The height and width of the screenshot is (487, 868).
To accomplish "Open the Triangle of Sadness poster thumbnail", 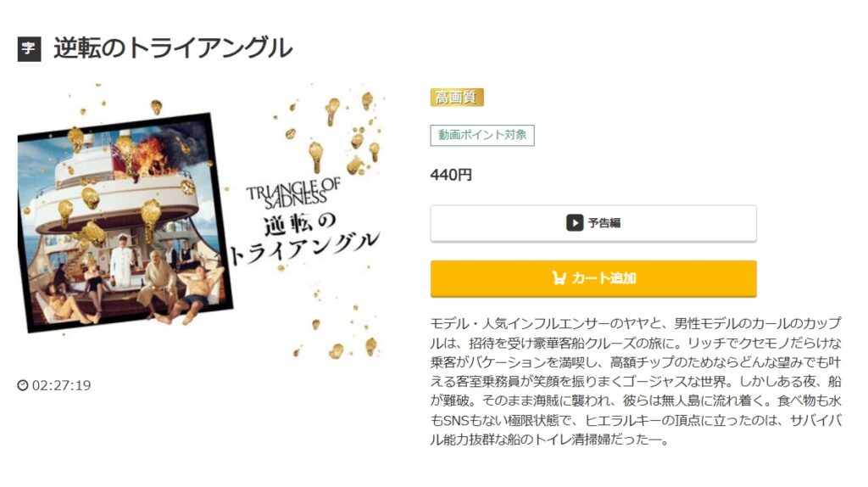I will [200, 222].
